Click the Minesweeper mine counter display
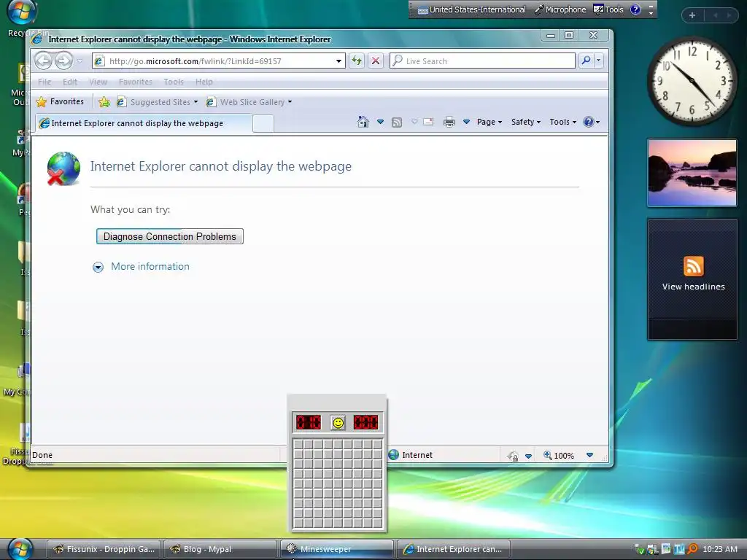The width and height of the screenshot is (747, 560). [309, 422]
